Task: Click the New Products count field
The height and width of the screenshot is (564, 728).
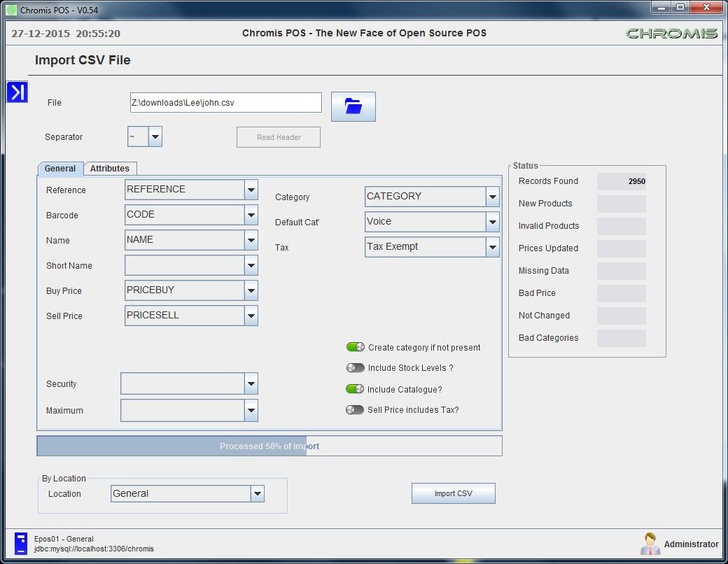Action: (621, 204)
